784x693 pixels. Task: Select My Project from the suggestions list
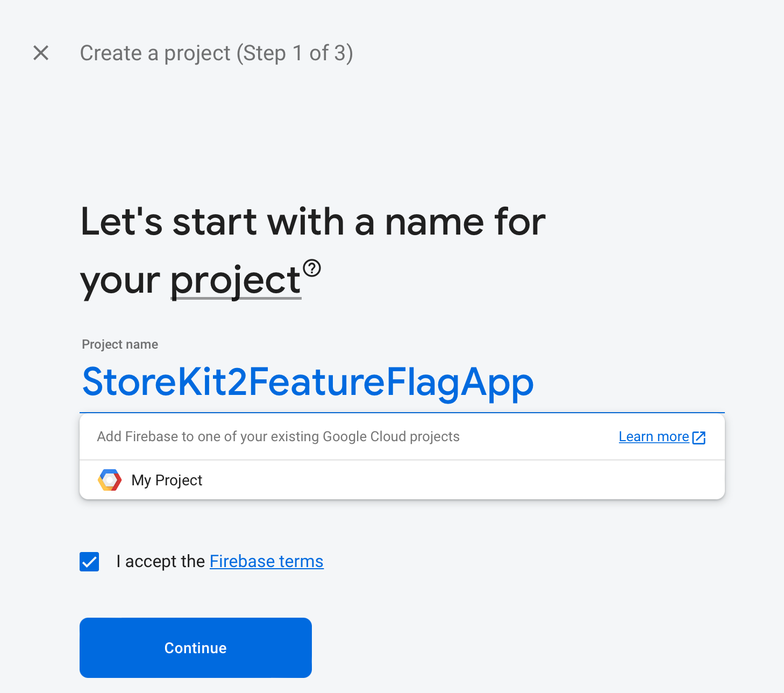pos(402,480)
